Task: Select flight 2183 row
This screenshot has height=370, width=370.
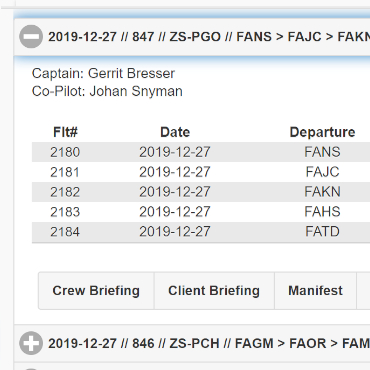Action: (201, 212)
